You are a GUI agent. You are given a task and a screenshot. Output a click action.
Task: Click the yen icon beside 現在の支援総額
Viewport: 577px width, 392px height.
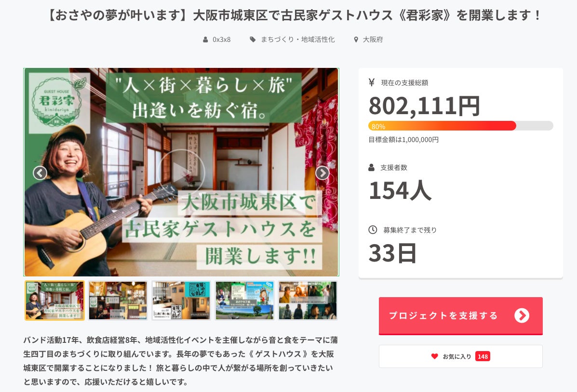pos(372,82)
